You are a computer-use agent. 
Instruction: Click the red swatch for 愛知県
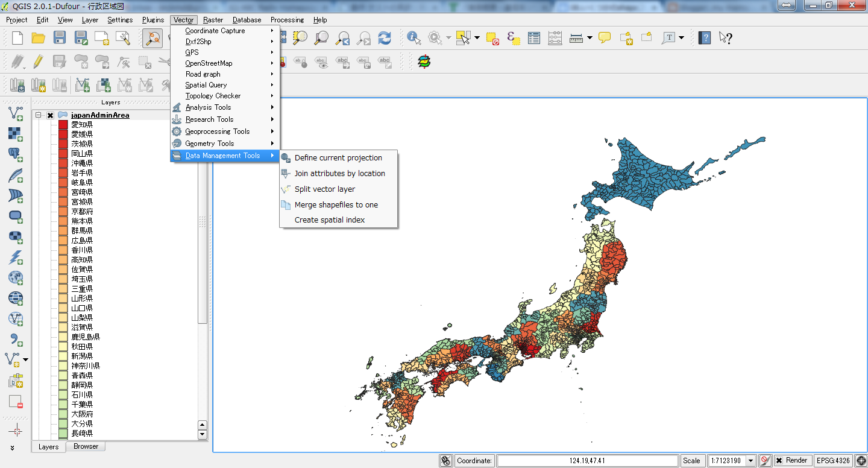63,125
